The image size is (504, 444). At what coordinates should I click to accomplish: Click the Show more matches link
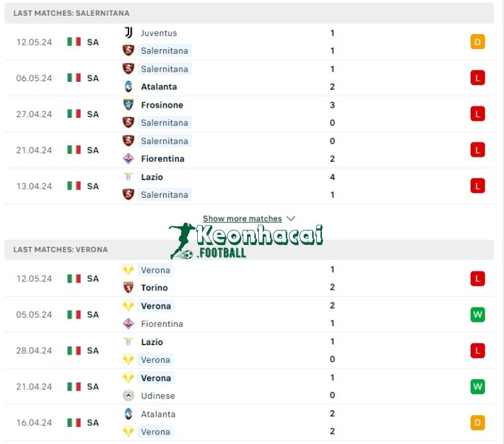coord(243,218)
